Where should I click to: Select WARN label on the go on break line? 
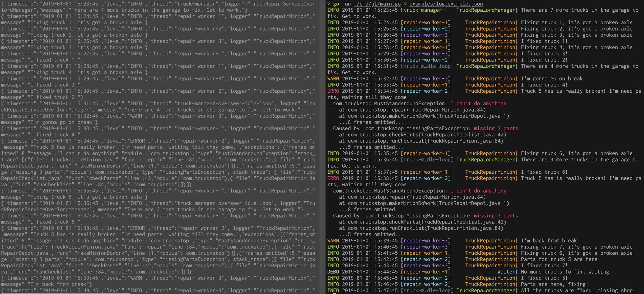click(333, 78)
